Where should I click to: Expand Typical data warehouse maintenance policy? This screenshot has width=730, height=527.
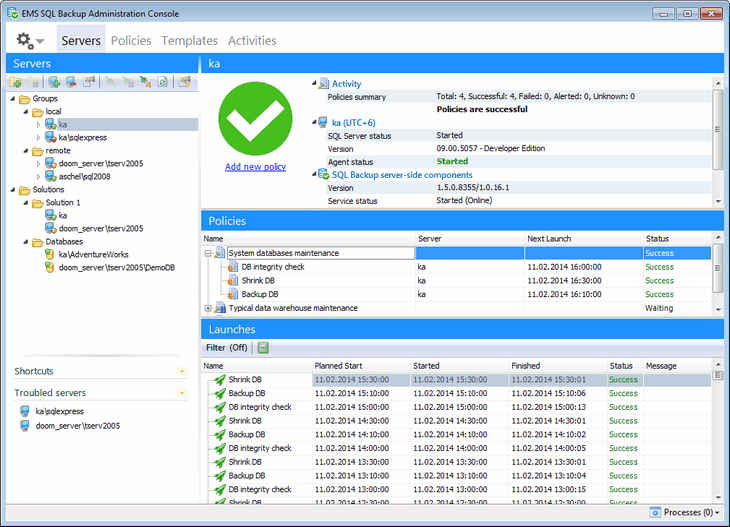208,308
